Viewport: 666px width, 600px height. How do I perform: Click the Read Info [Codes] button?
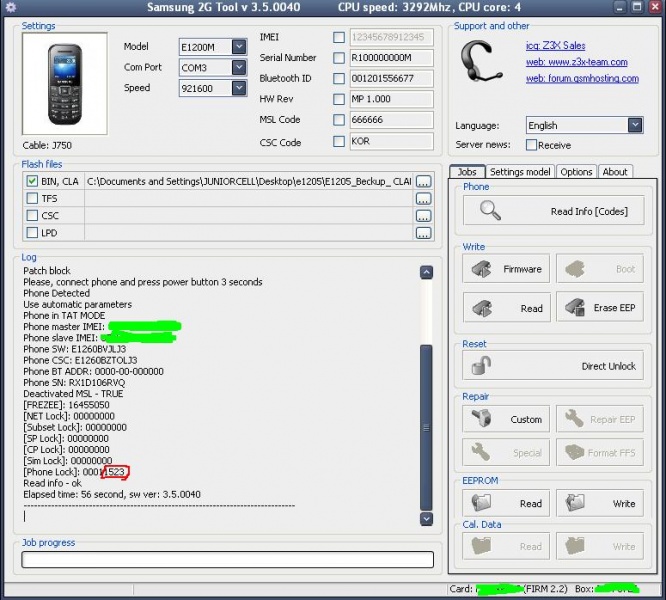553,210
